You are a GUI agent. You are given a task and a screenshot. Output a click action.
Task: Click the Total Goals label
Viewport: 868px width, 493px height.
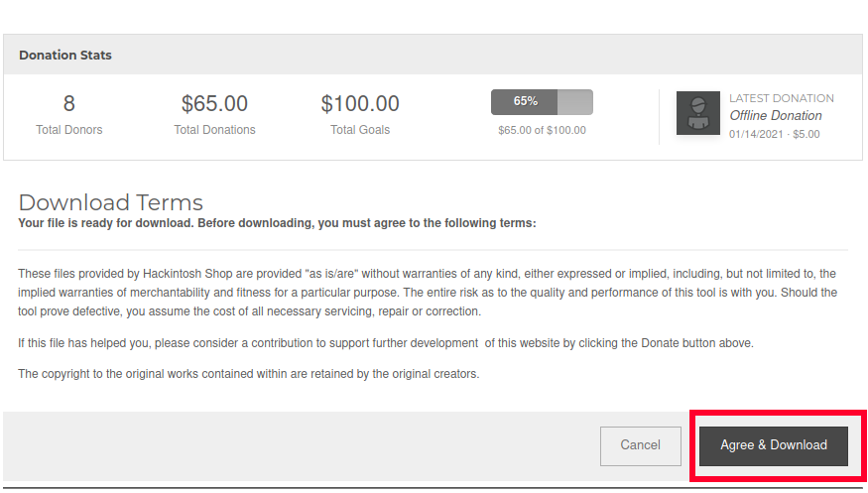[x=360, y=130]
